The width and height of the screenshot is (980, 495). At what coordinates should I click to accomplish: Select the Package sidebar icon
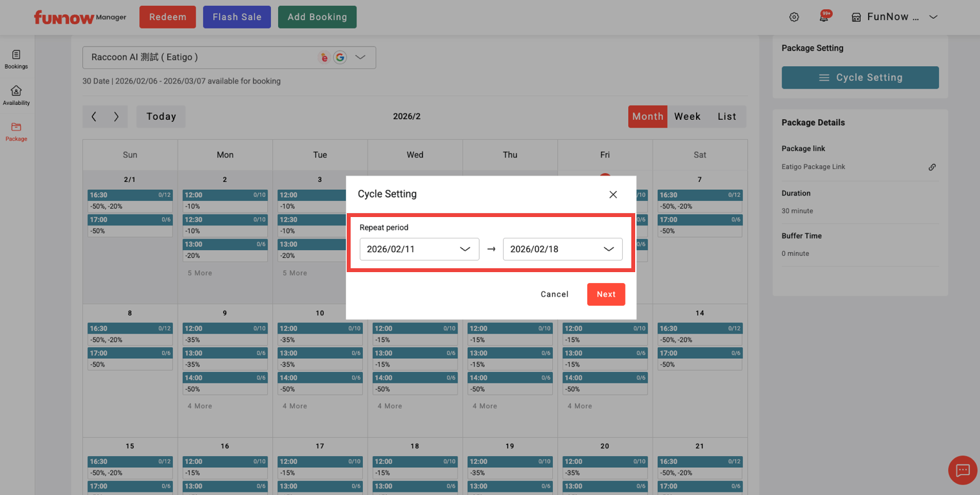point(16,132)
